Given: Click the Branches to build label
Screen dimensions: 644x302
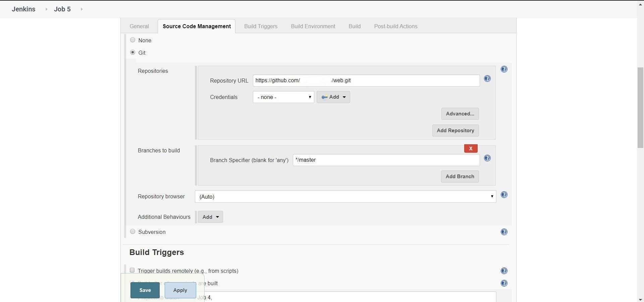Looking at the screenshot, I should [x=159, y=150].
